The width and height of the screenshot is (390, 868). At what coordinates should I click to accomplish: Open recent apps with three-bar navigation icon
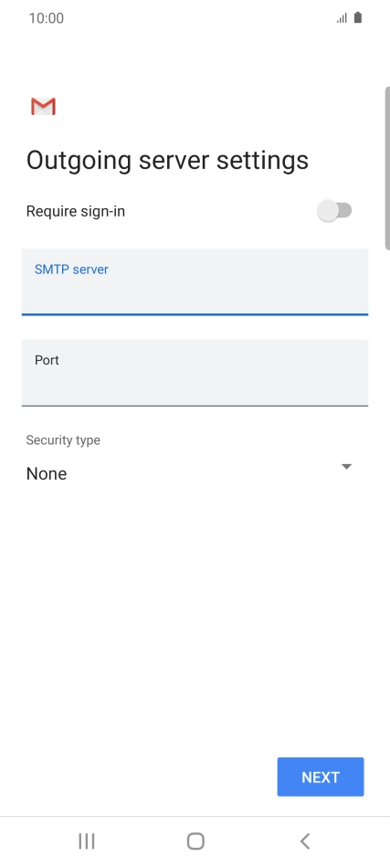[86, 842]
